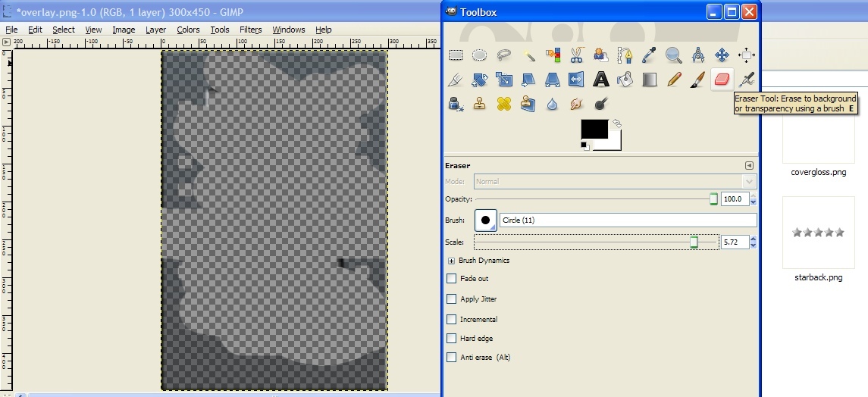Screen dimensions: 868x397
Task: Select the Bucket Fill tool
Action: tap(625, 80)
